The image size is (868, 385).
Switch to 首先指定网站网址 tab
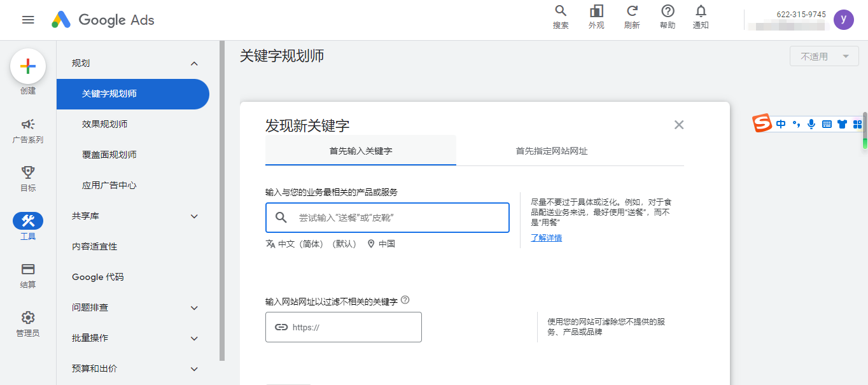point(552,151)
